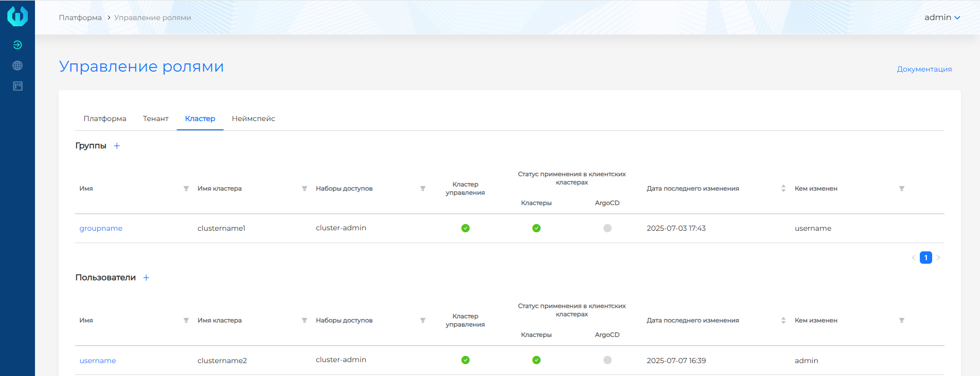
Task: Filter users table by Кем изменен
Action: [902, 320]
